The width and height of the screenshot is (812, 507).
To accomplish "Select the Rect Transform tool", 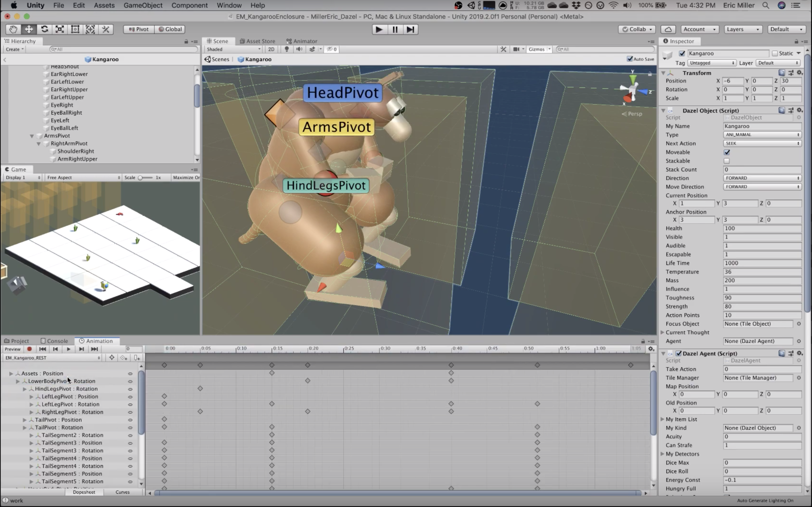I will tap(75, 29).
